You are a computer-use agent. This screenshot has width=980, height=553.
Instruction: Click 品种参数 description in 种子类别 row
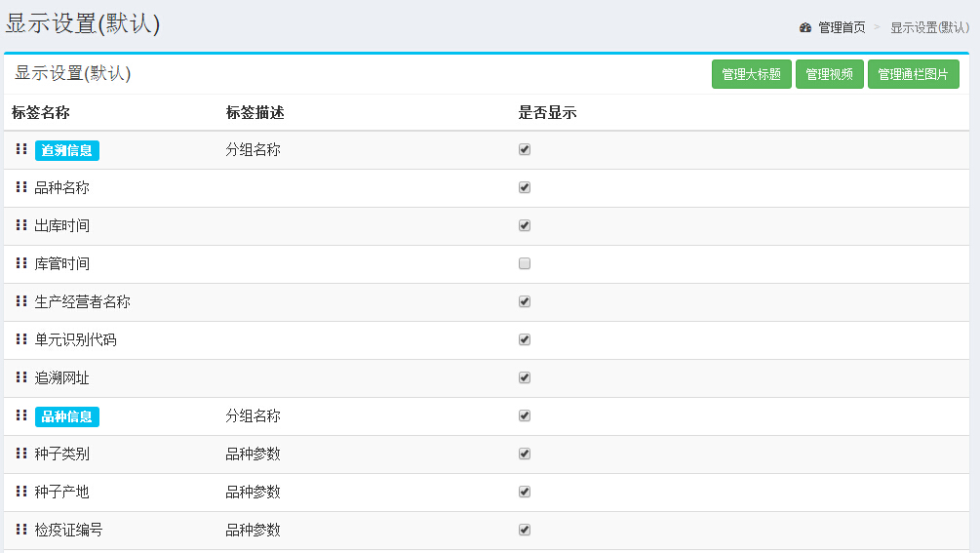click(254, 454)
